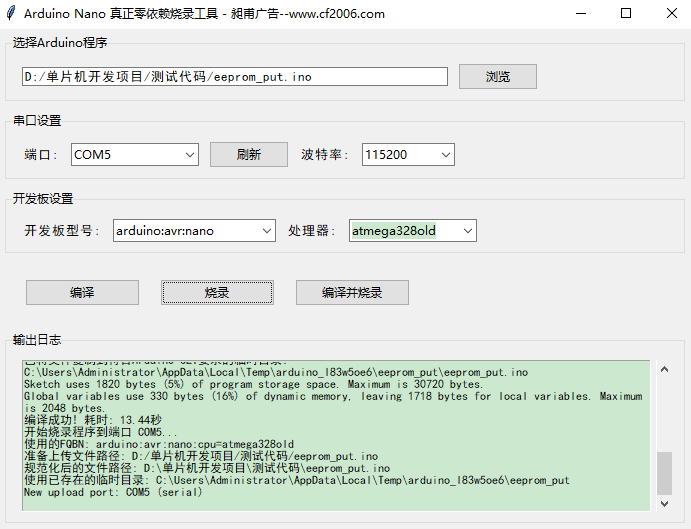The width and height of the screenshot is (691, 529).
Task: Click the 编译并烧录 button
Action: 352,292
